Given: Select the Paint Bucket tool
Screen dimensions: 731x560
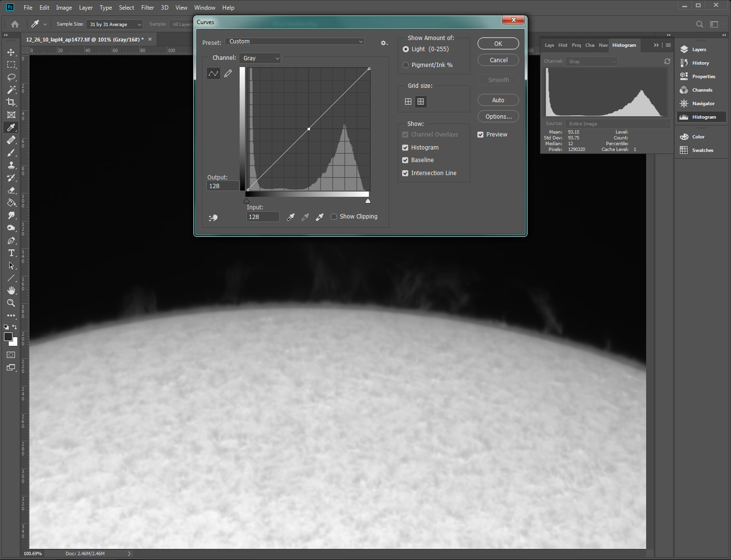Looking at the screenshot, I should coord(11,203).
